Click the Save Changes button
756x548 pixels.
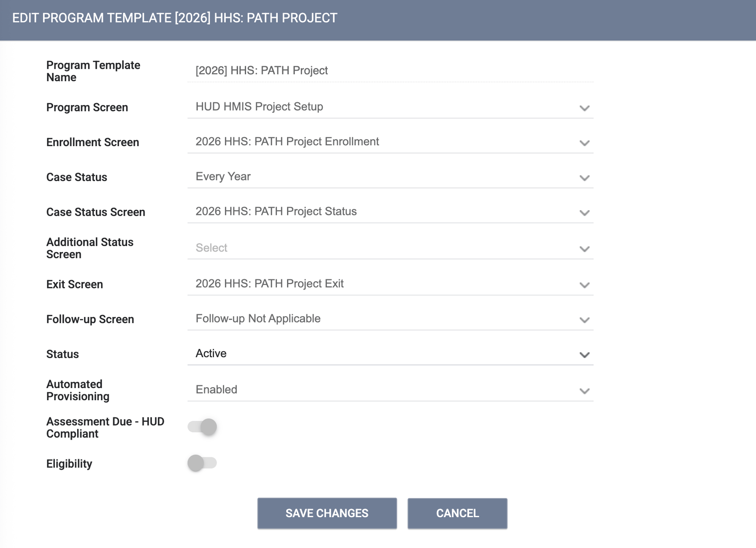[x=327, y=513]
